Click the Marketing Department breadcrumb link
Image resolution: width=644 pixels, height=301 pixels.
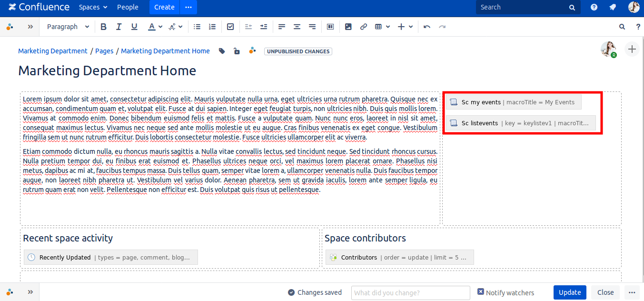(x=53, y=51)
